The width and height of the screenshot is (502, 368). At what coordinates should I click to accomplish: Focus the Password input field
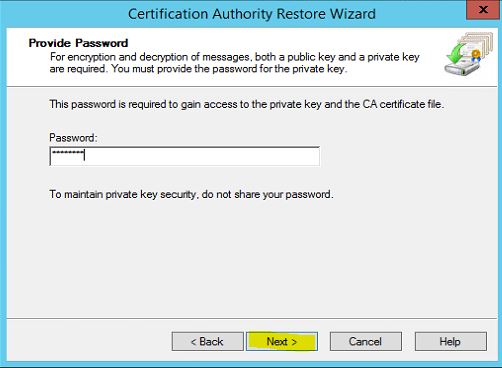point(184,156)
